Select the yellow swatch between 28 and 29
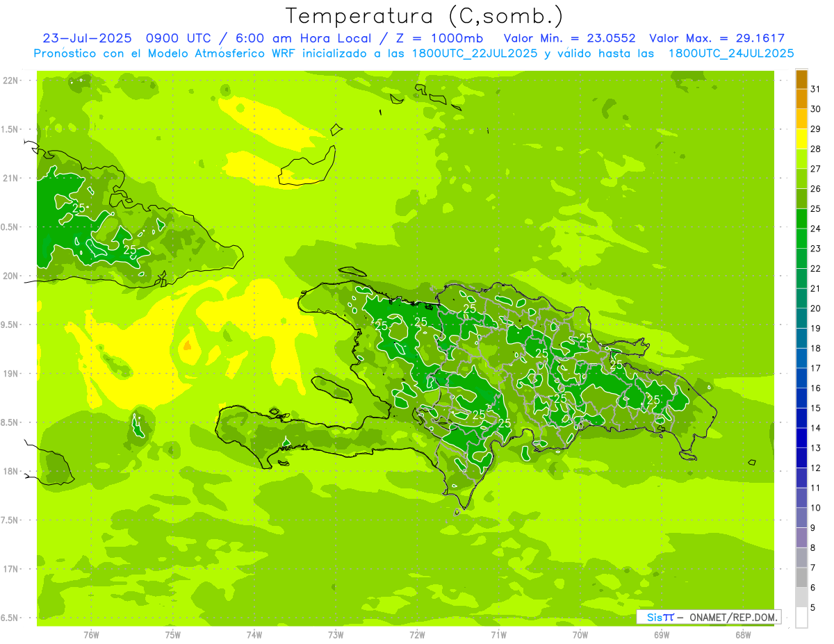This screenshot has height=644, width=834. tap(801, 140)
